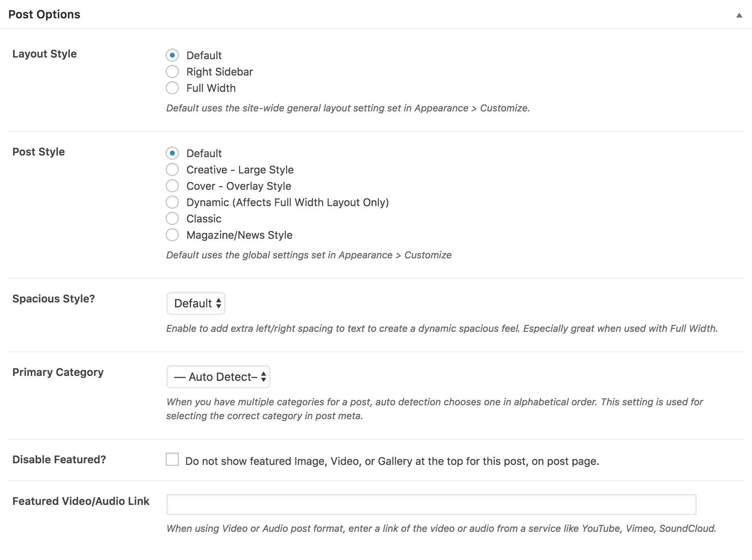Select Cover - Overlay Style option
This screenshot has height=560, width=752.
pos(172,186)
